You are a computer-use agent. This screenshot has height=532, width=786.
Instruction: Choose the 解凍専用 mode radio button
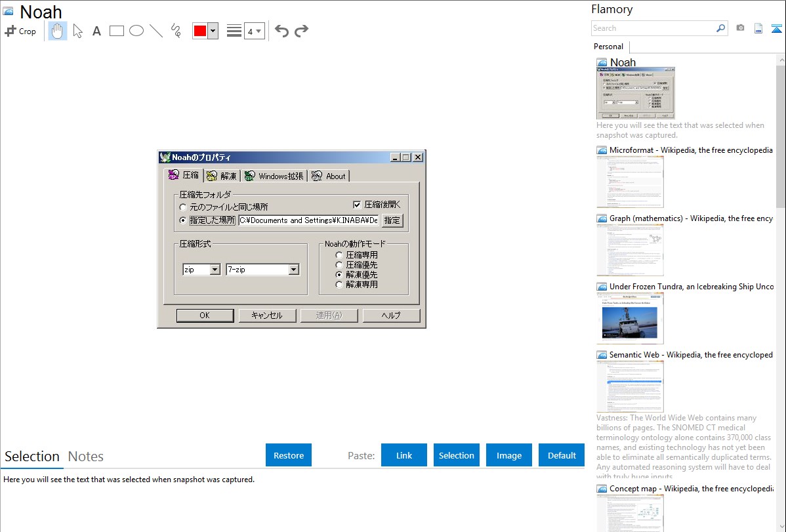coord(339,284)
